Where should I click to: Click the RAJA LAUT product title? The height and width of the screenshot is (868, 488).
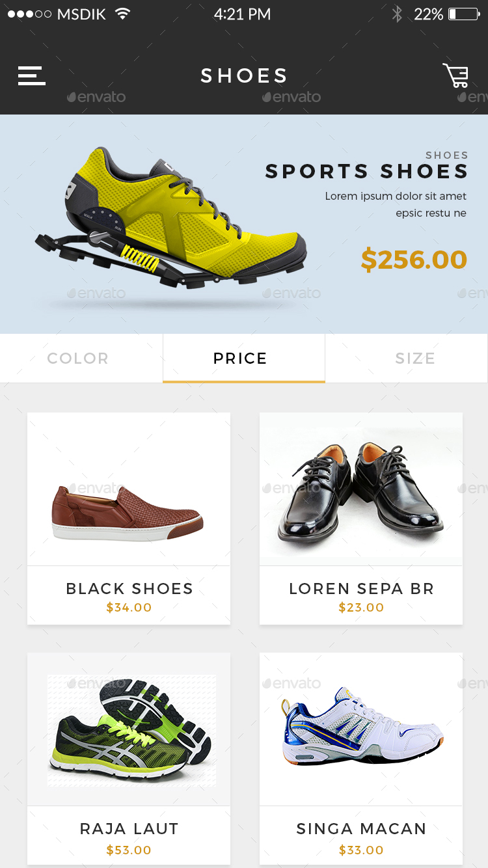coord(129,828)
